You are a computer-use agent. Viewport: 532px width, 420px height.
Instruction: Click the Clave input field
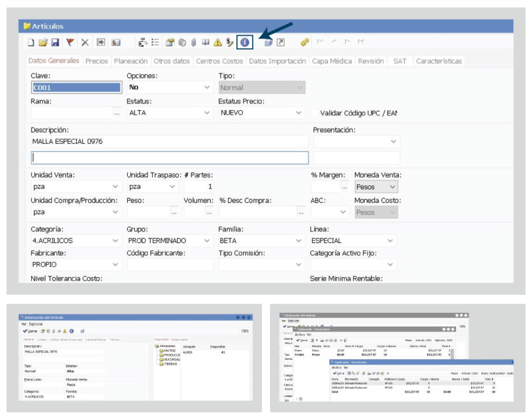(76, 87)
